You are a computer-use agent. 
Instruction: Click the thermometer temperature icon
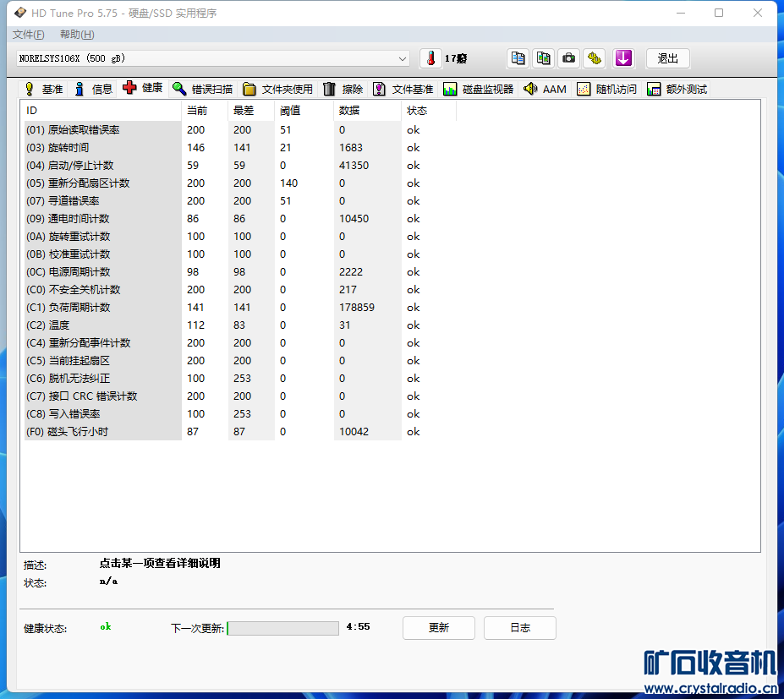click(431, 58)
